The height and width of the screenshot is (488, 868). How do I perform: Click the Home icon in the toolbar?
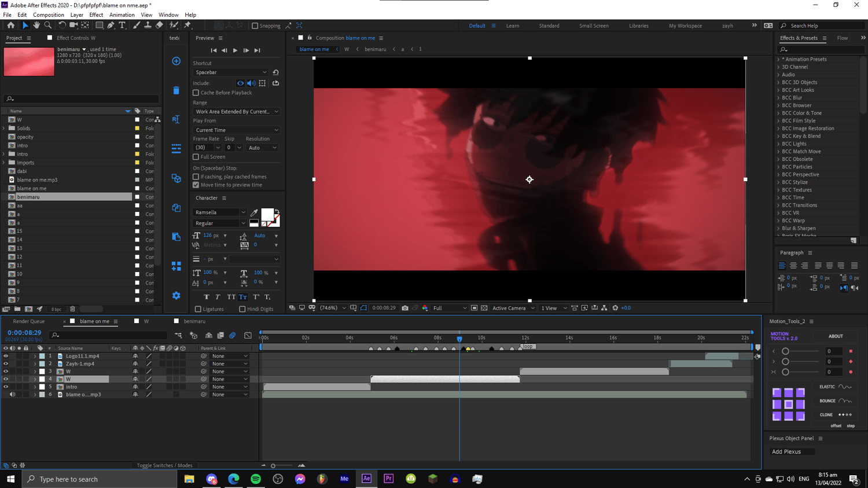(11, 25)
